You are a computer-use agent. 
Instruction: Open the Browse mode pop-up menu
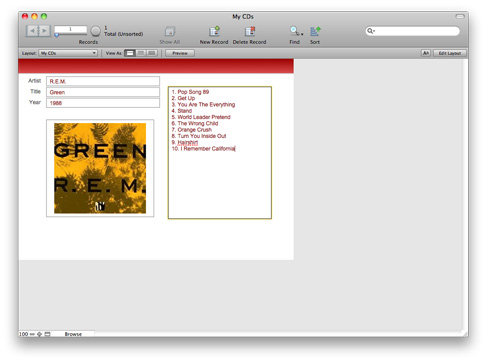click(73, 334)
